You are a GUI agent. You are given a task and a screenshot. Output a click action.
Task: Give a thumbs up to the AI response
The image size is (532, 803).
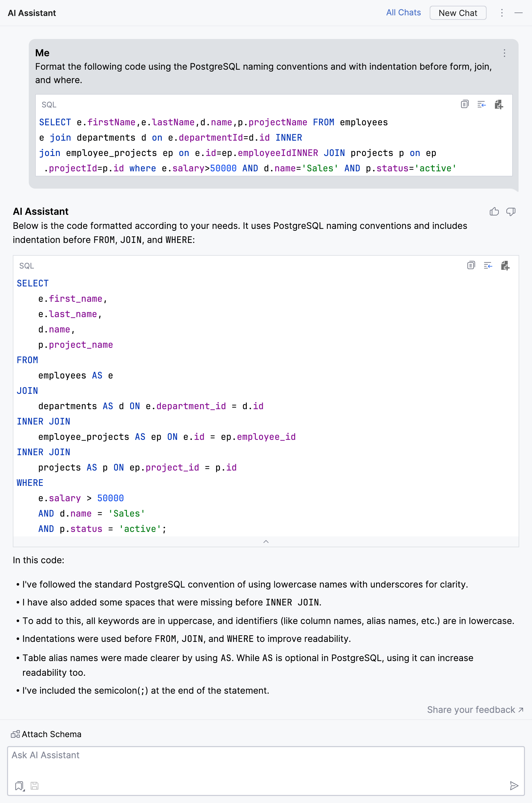494,212
